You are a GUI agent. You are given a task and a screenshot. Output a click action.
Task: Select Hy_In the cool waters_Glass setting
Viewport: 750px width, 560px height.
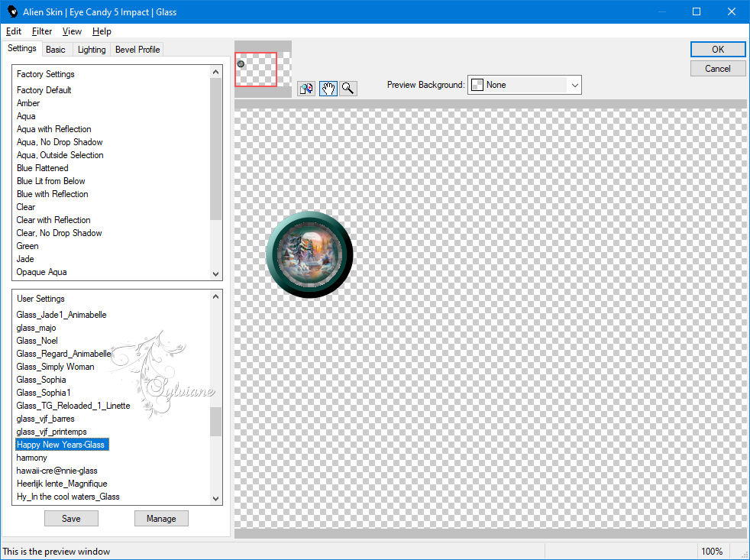68,497
